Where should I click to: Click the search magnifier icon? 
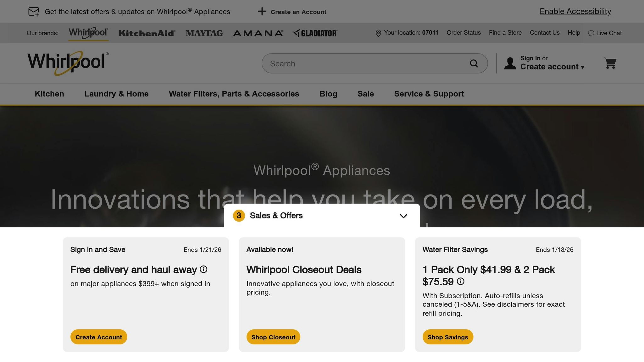[x=474, y=63]
